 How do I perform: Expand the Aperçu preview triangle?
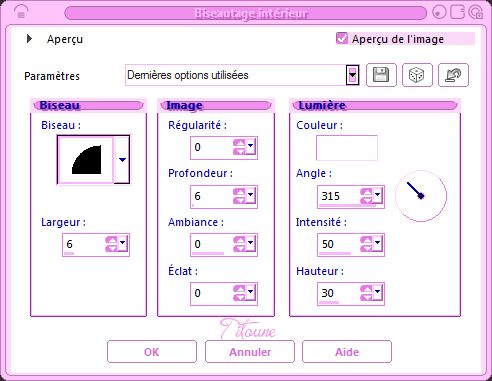(29, 39)
